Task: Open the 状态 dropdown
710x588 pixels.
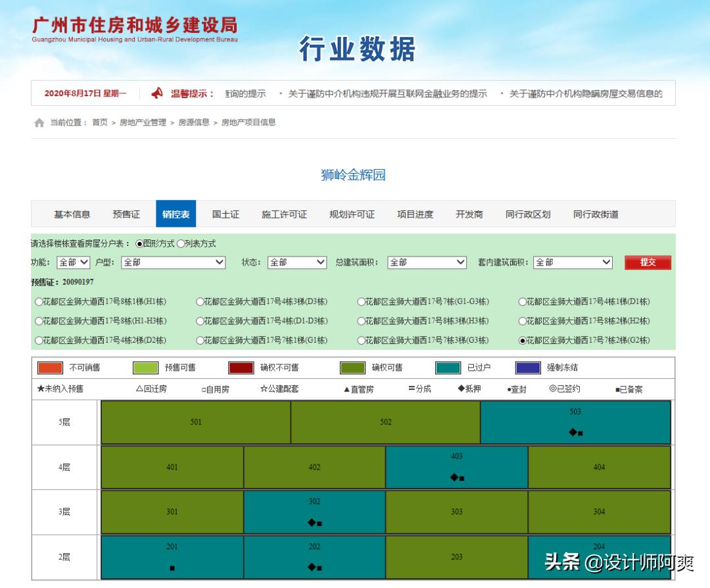Action: tap(297, 262)
